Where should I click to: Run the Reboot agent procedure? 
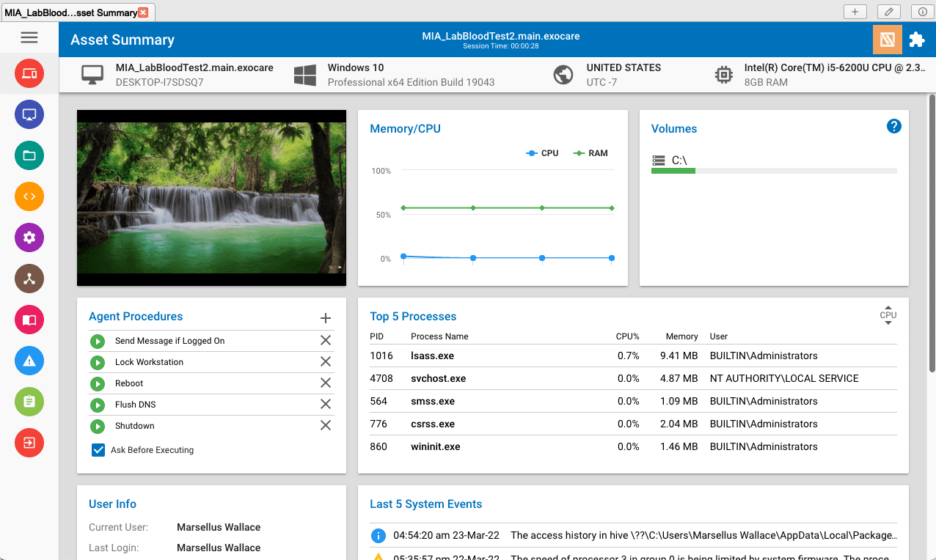click(x=98, y=383)
